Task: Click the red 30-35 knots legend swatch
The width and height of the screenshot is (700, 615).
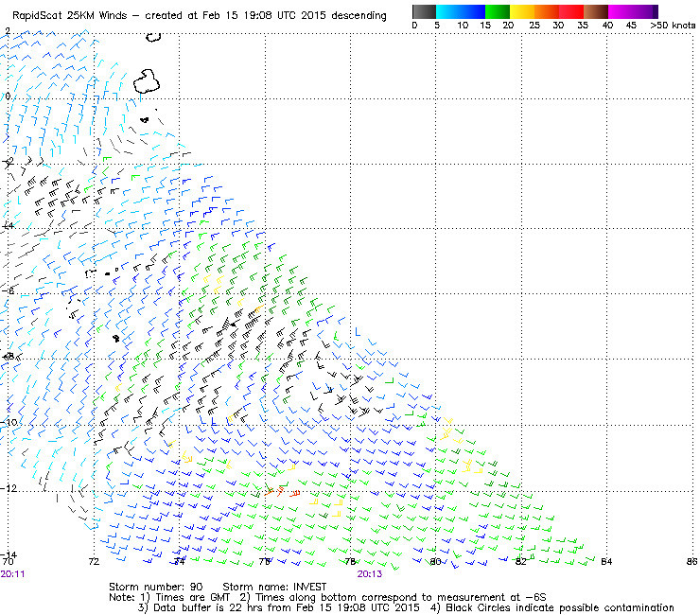Action: click(571, 11)
